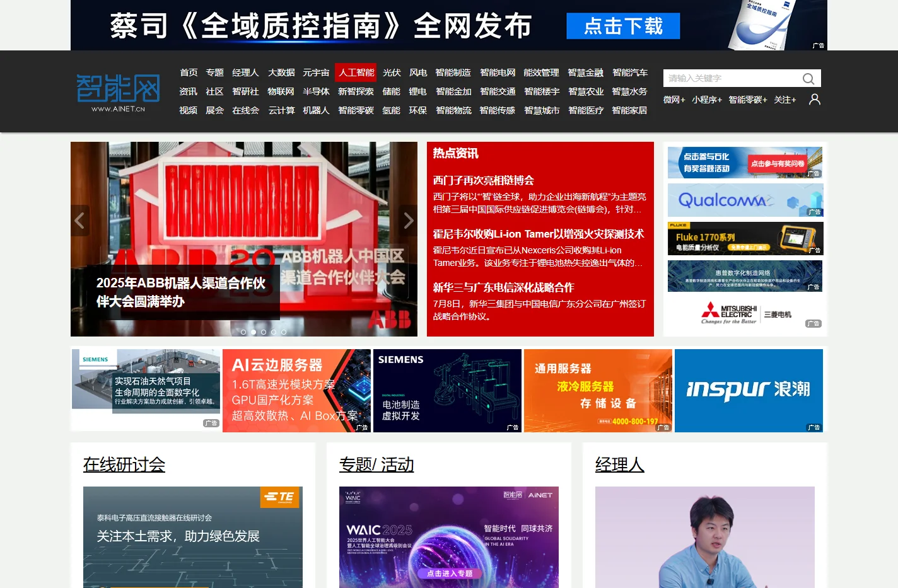The image size is (898, 588).
Task: Open the AI云边服务器 ad
Action: point(296,391)
